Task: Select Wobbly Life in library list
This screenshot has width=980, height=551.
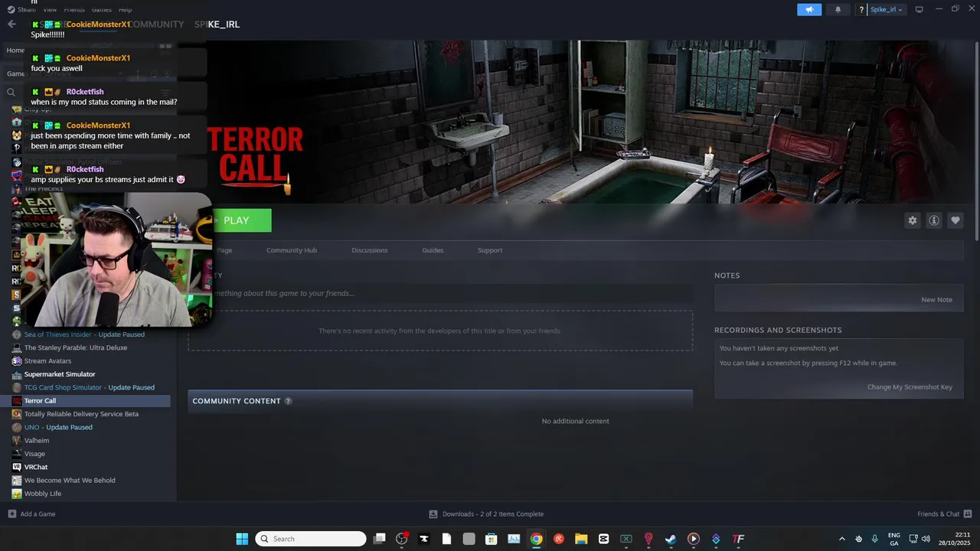Action: [x=43, y=494]
